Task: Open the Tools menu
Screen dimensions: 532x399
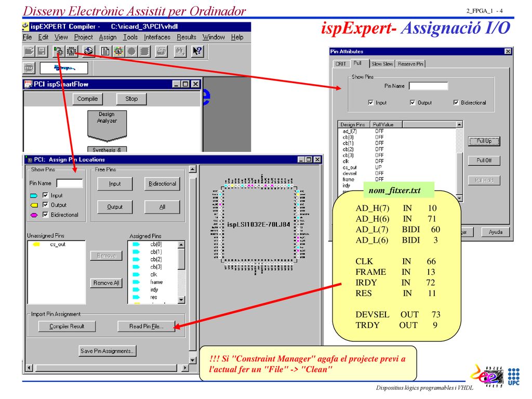Action: [130, 37]
